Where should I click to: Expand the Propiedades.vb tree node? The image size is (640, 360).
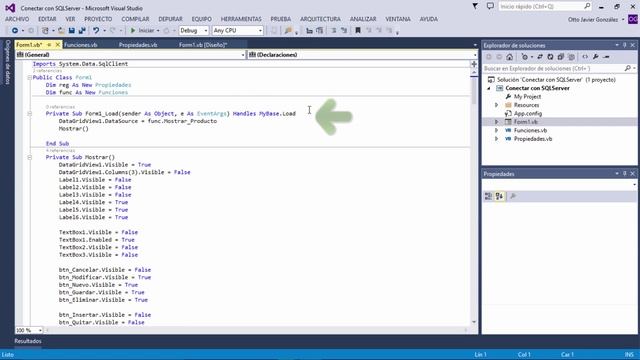point(497,139)
